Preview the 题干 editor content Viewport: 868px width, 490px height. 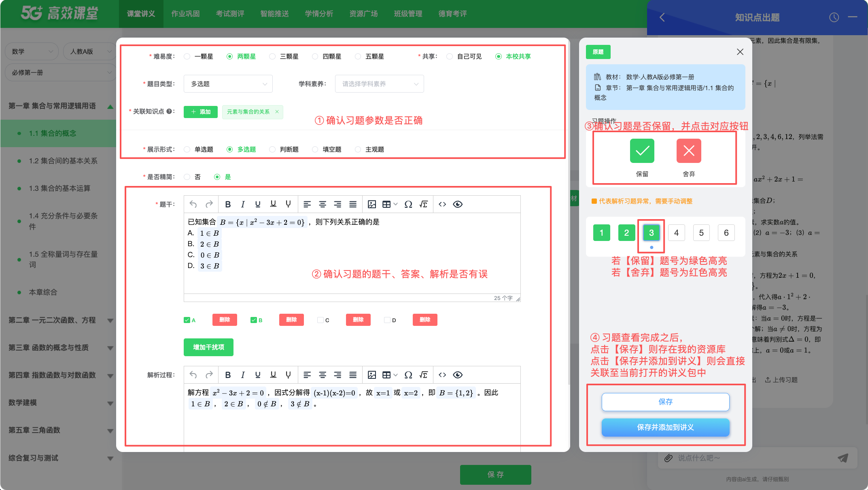[x=458, y=204]
